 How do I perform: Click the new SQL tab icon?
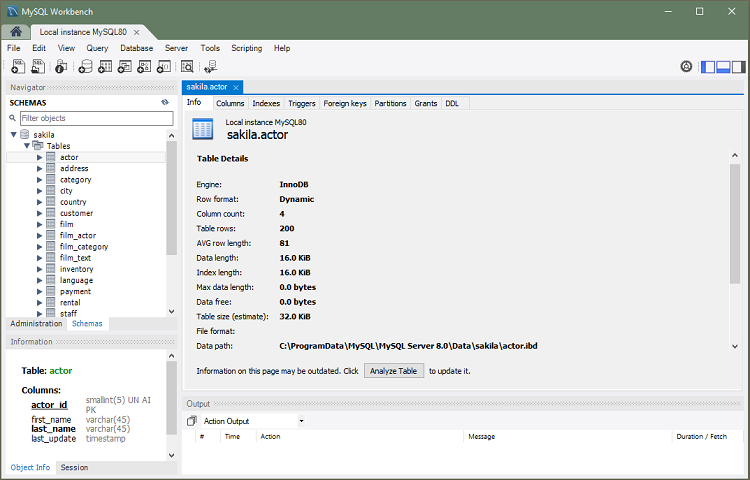pyautogui.click(x=17, y=67)
